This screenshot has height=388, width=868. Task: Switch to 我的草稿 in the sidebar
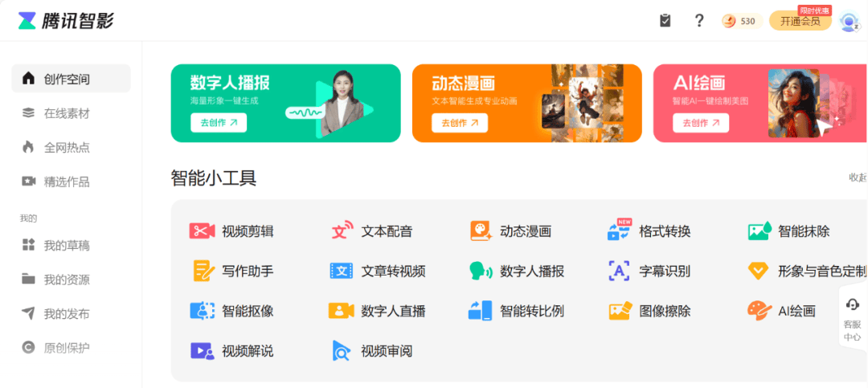pos(66,245)
